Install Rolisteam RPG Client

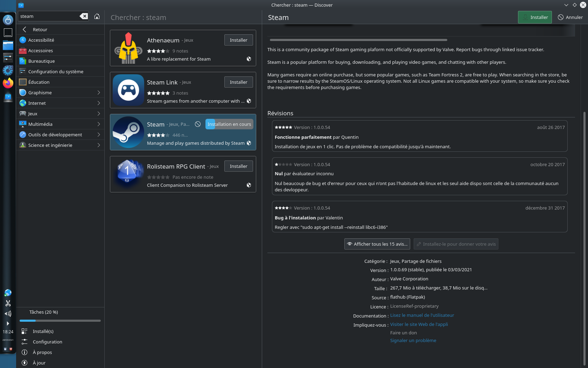[x=238, y=166]
